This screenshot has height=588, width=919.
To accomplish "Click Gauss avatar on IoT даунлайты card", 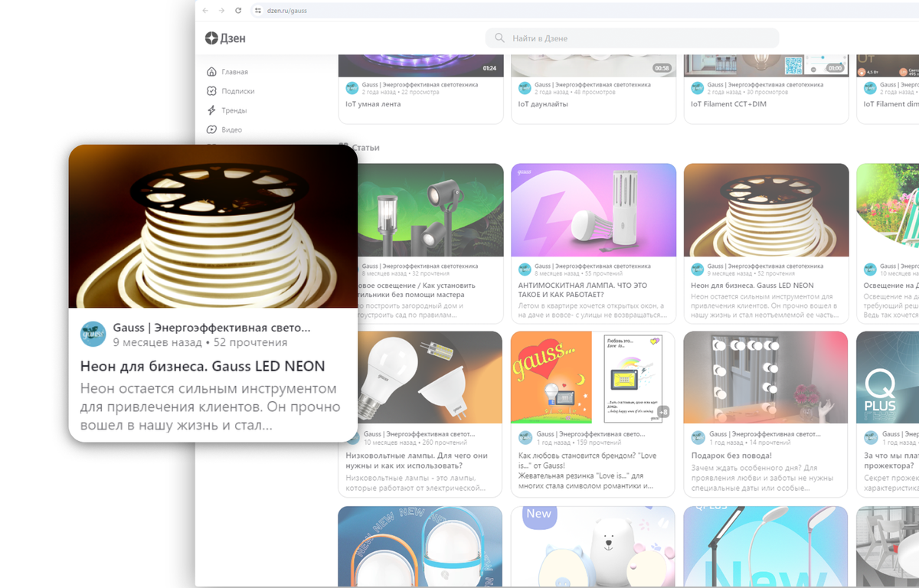I will tap(525, 88).
